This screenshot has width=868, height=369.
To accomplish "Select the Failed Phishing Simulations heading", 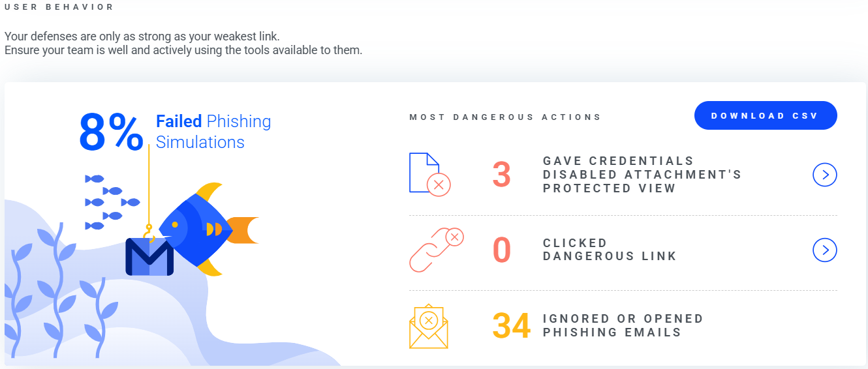I will pyautogui.click(x=213, y=132).
